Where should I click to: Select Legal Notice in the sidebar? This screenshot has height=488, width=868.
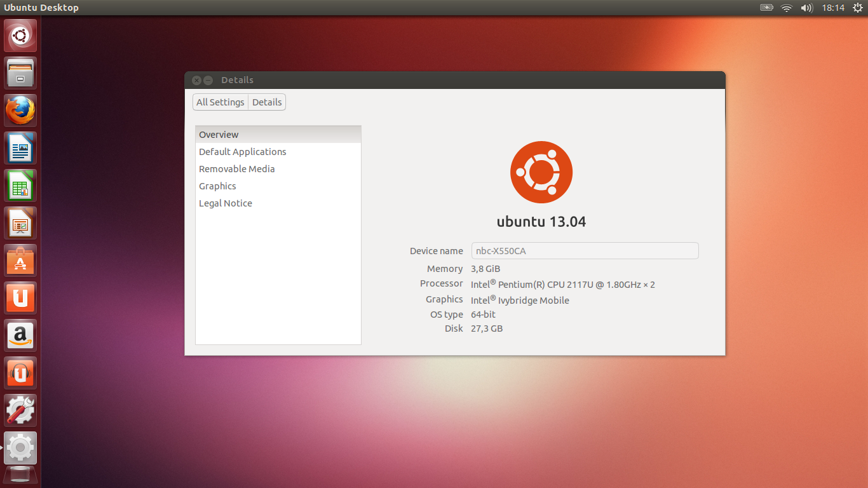coord(278,203)
